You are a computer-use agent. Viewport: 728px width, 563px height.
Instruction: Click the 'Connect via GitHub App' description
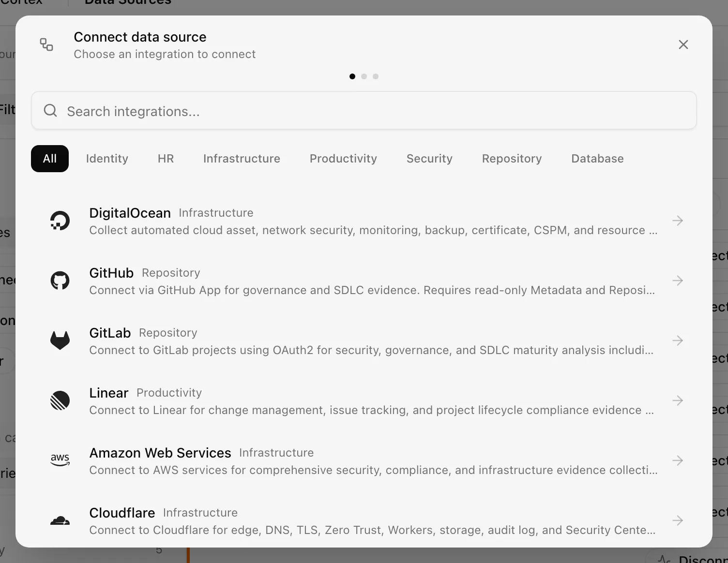click(372, 290)
